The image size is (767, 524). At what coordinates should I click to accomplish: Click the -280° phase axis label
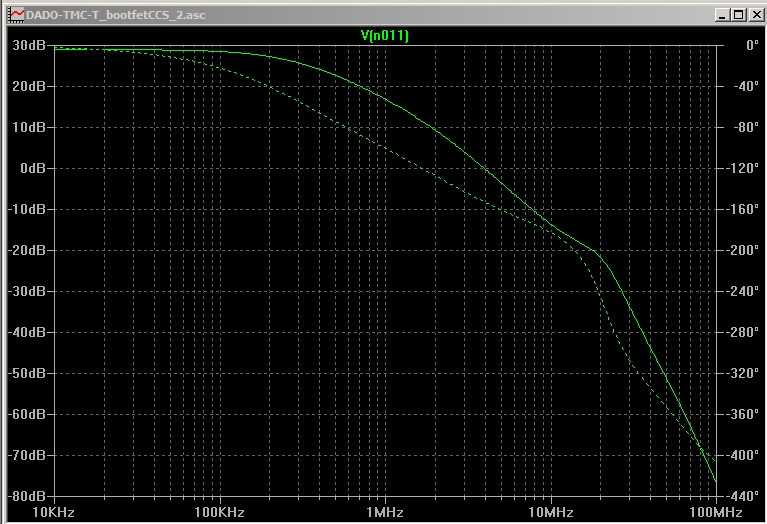click(742, 332)
